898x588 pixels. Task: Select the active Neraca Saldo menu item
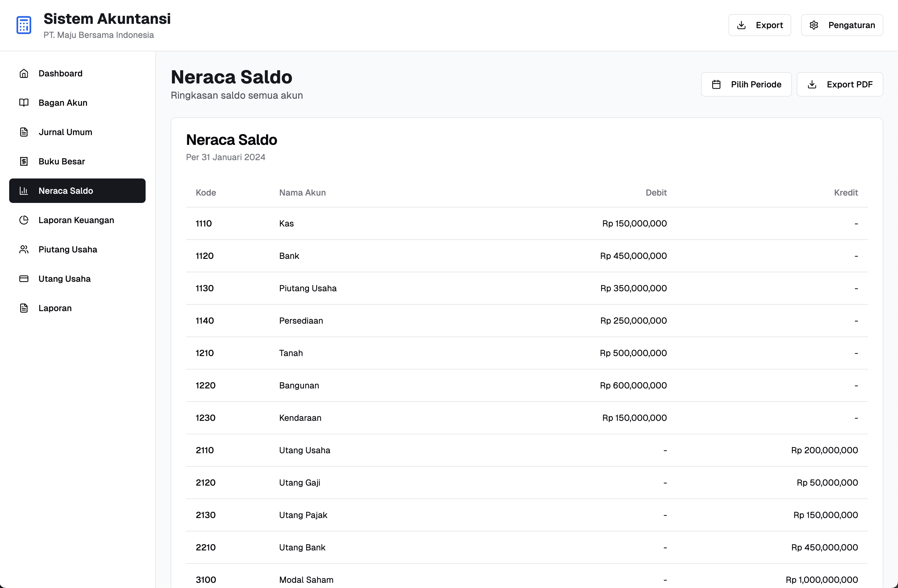pyautogui.click(x=77, y=191)
